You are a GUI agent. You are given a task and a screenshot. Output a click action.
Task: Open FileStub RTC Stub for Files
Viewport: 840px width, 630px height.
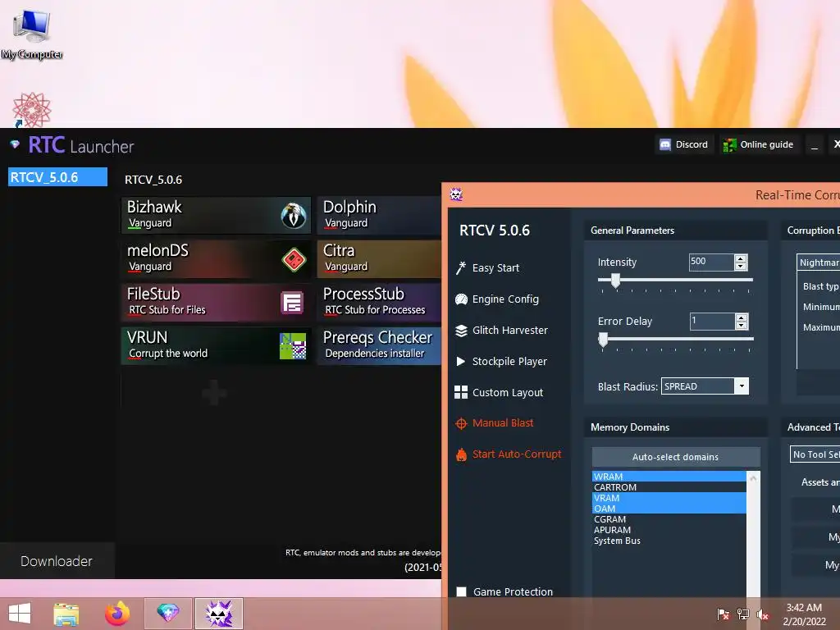216,302
